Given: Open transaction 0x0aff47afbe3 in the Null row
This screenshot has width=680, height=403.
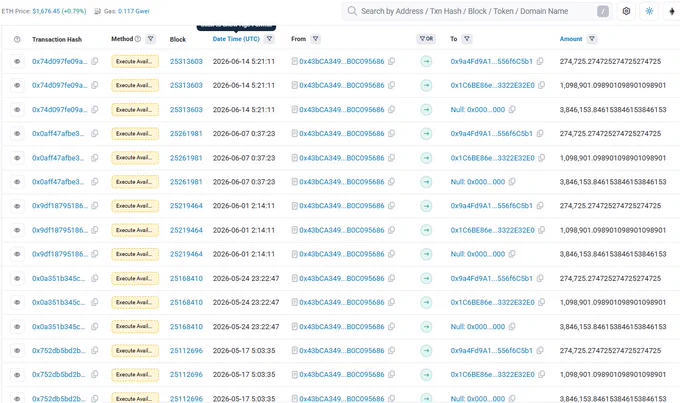Looking at the screenshot, I should pos(58,182).
